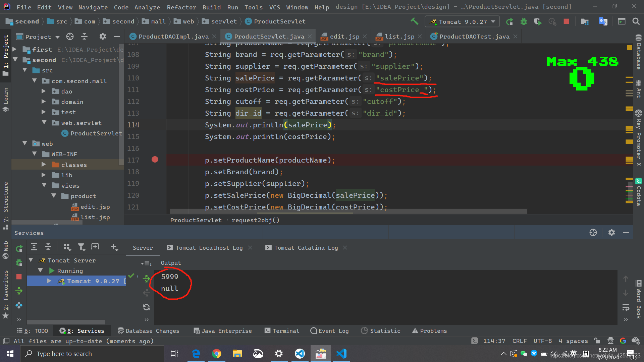This screenshot has width=644, height=362.
Task: Open Search Everywhere magnifier icon
Action: click(x=636, y=21)
